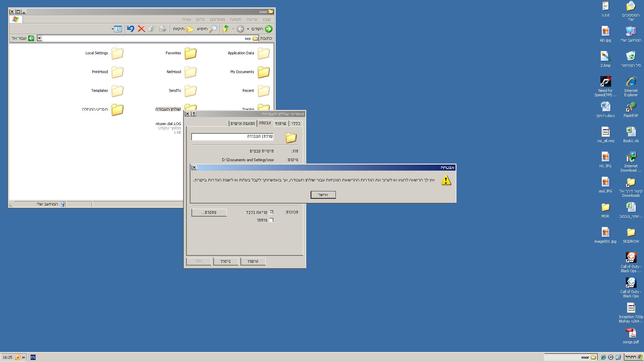Open the התחל Start menu
This screenshot has width=644, height=362.
[633, 357]
